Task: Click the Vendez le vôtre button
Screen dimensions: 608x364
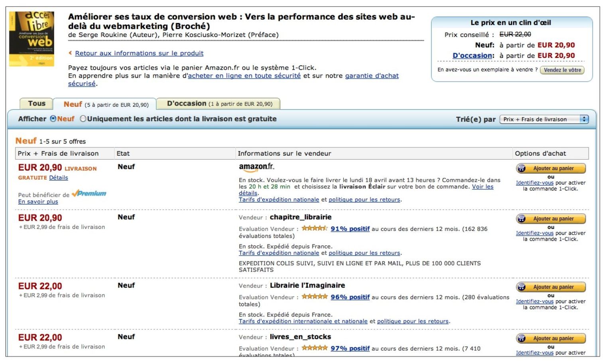Action: (562, 70)
